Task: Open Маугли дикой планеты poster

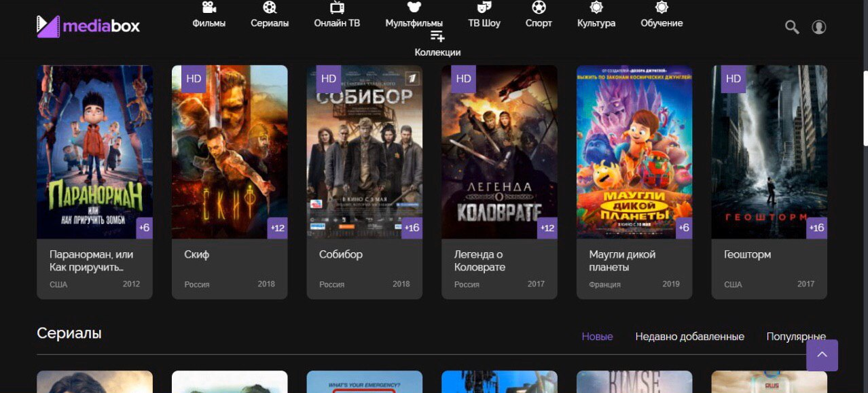Action: point(634,152)
